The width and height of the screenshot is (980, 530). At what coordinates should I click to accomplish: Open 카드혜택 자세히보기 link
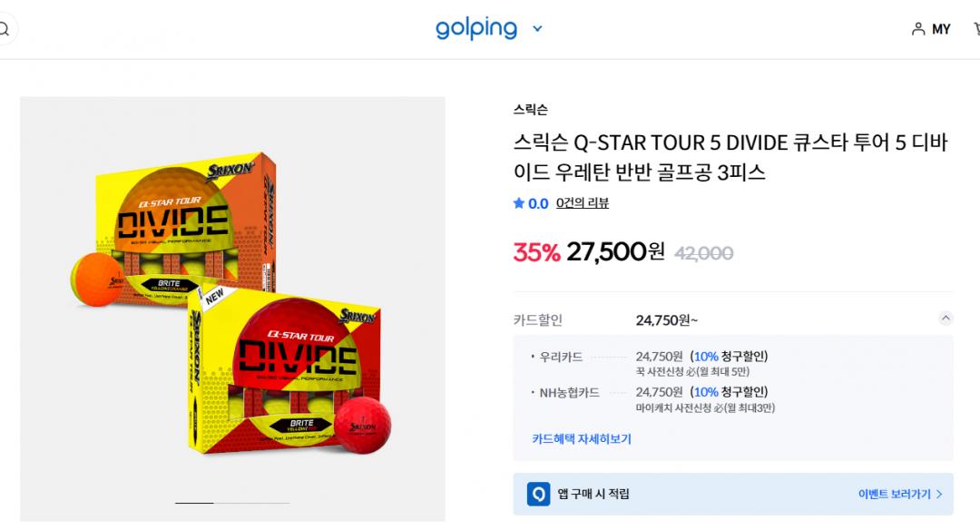click(582, 439)
